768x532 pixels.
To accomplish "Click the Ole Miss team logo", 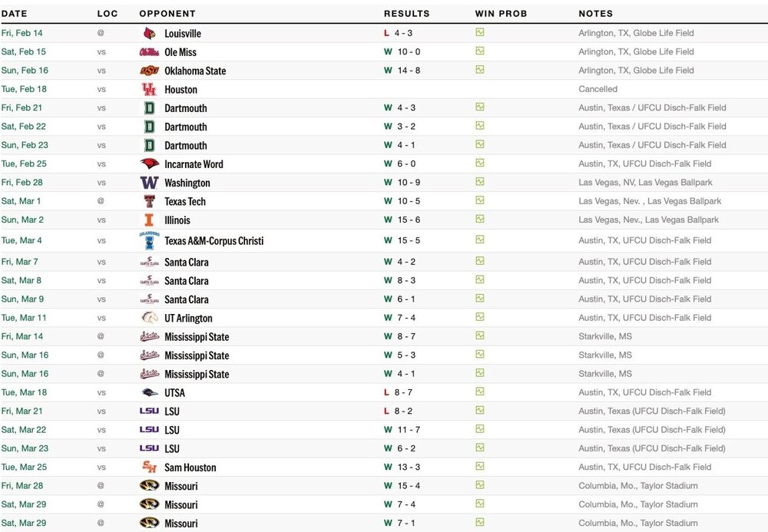I will pyautogui.click(x=149, y=52).
